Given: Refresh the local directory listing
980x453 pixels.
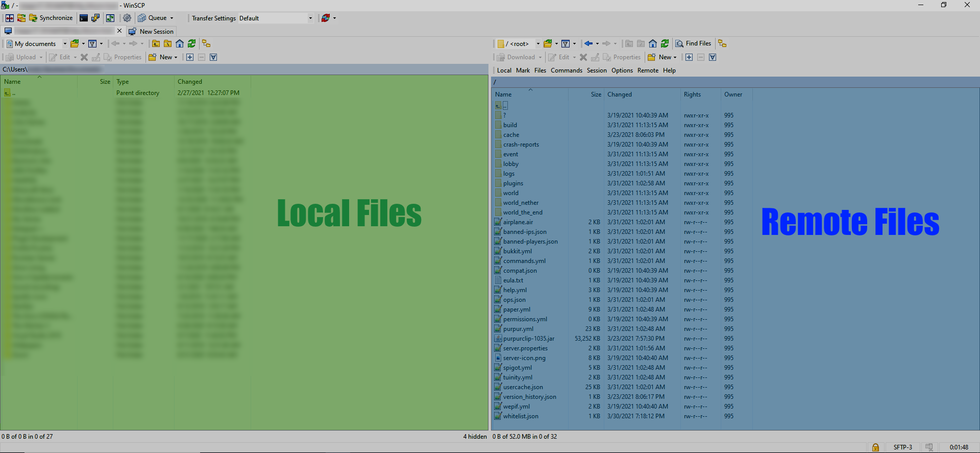Looking at the screenshot, I should click(191, 43).
